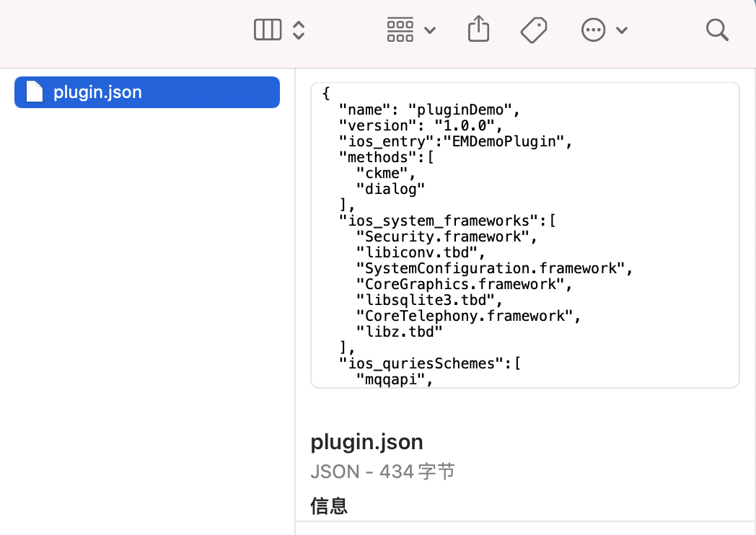Screen dimensions: 756x535
Task: Open the Search magnifier in toolbar
Action: point(717,30)
